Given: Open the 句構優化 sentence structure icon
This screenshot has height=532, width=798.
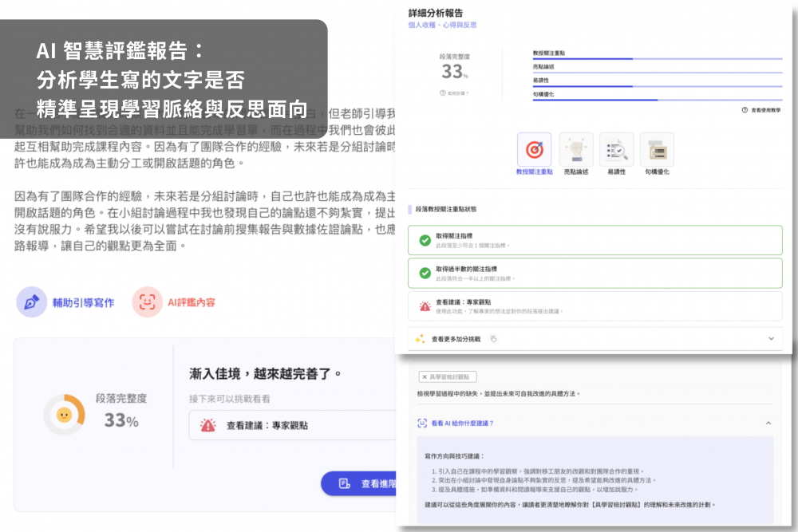Looking at the screenshot, I should [657, 149].
